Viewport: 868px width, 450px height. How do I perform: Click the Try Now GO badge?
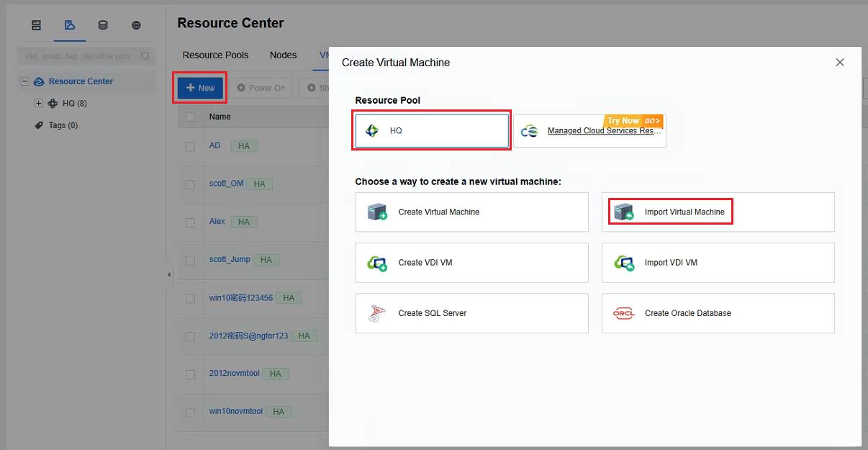tap(633, 121)
